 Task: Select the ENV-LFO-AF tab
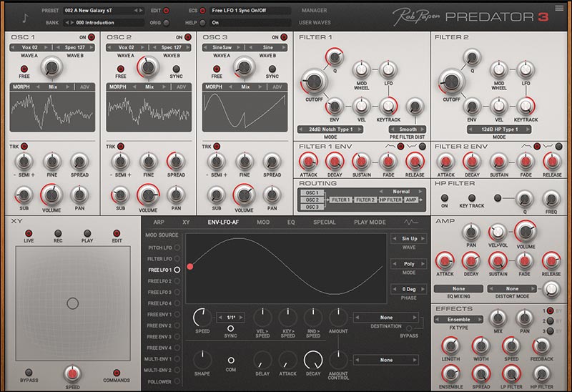(x=223, y=222)
